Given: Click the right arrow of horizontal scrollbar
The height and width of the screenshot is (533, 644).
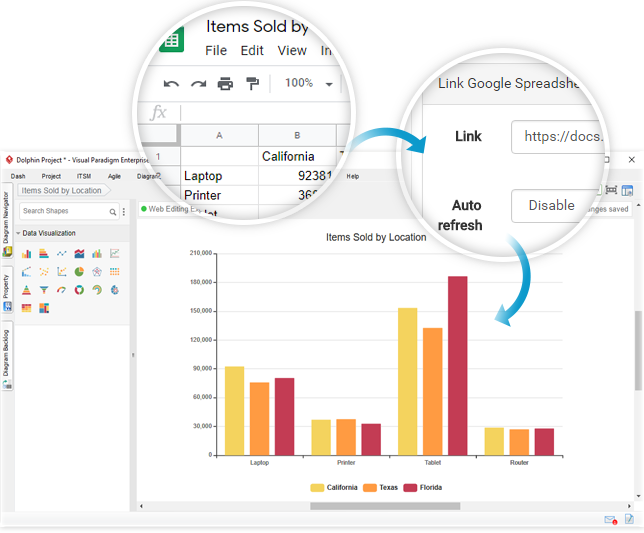Looking at the screenshot, I should click(x=629, y=506).
